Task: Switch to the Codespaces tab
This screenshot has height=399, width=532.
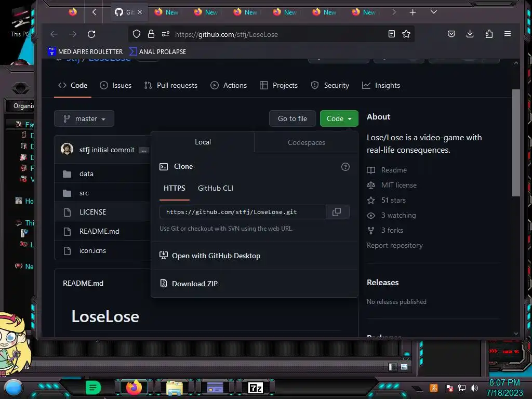Action: pos(307,142)
